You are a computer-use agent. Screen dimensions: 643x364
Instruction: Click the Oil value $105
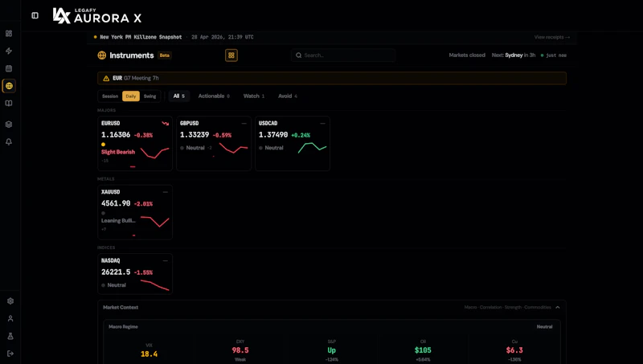[x=423, y=350]
